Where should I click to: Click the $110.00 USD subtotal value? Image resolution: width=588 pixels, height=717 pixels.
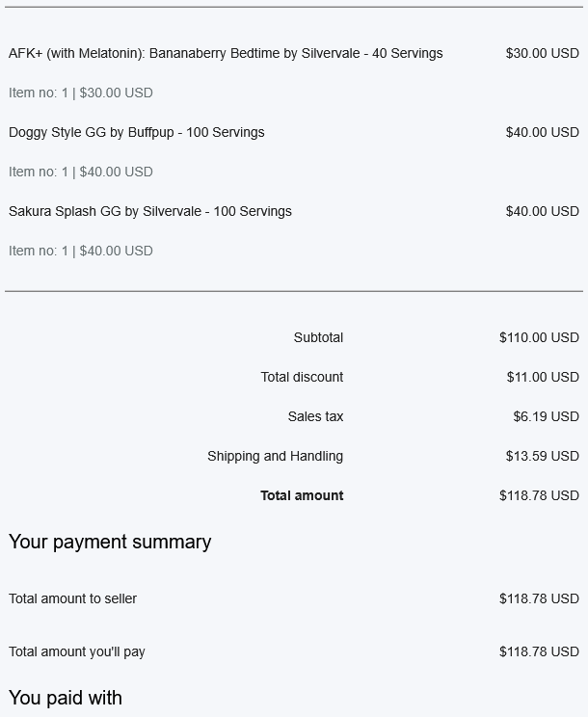539,337
